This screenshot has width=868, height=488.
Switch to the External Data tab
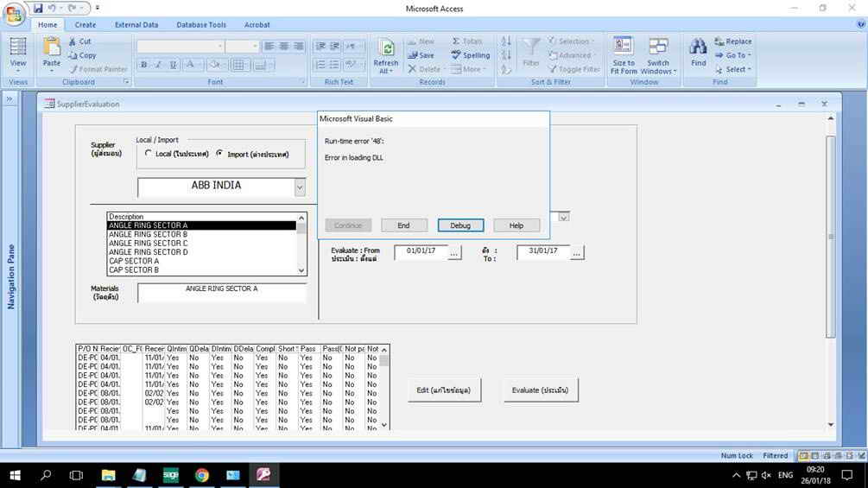pyautogui.click(x=136, y=24)
